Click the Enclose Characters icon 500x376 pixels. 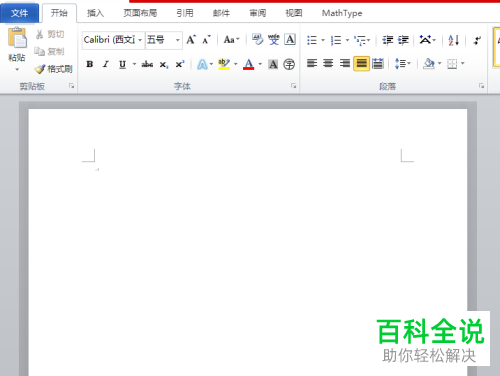tap(289, 64)
